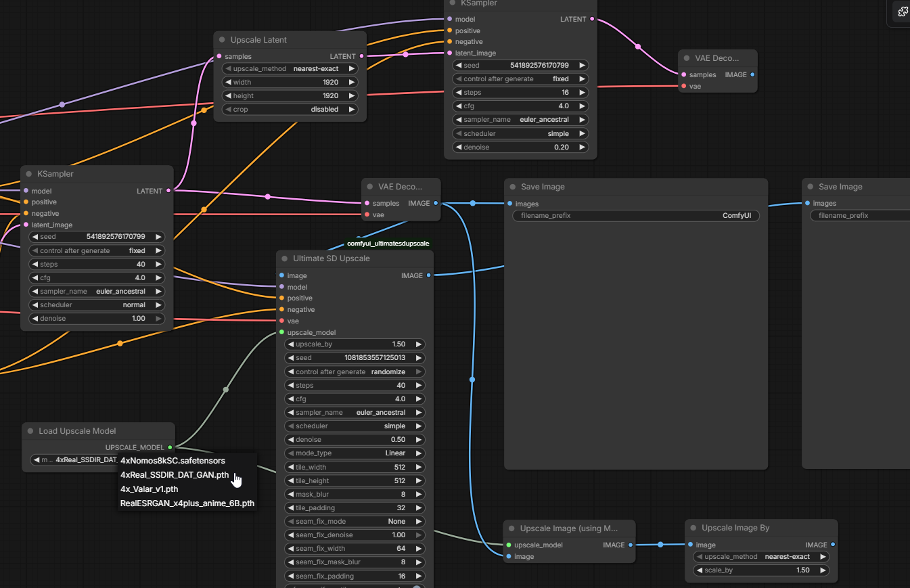Viewport: 910px width, 588px height.
Task: Click the comfyui_ultimatesdupscale badge label
Action: (388, 244)
